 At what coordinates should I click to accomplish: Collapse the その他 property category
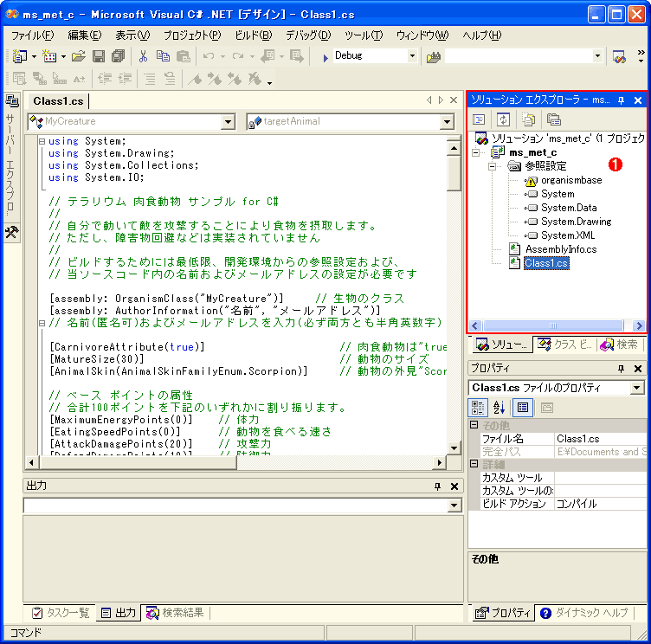474,424
